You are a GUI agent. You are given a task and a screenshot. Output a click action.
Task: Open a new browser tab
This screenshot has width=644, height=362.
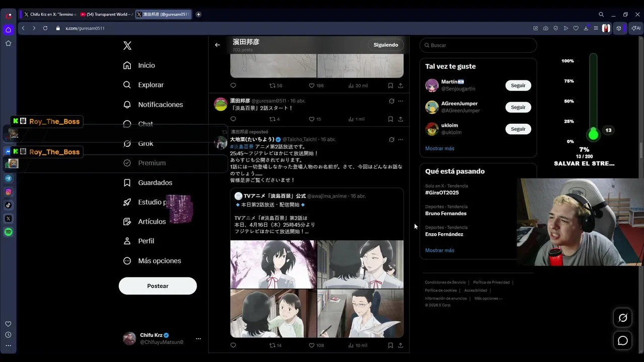(198, 15)
